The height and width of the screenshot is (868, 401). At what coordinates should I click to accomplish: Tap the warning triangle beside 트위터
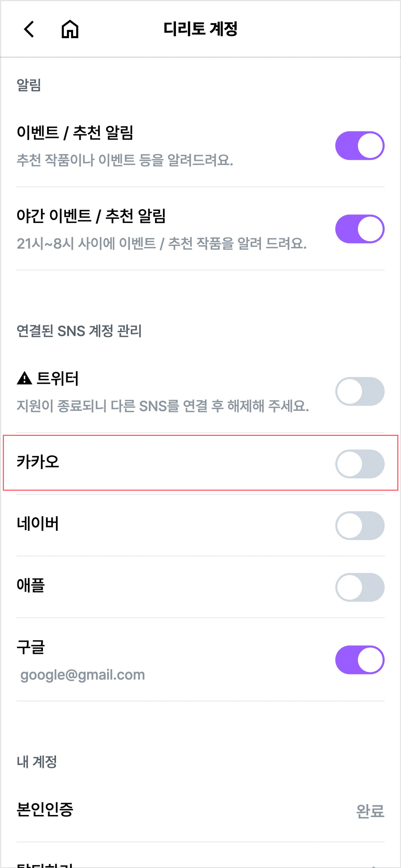click(24, 378)
